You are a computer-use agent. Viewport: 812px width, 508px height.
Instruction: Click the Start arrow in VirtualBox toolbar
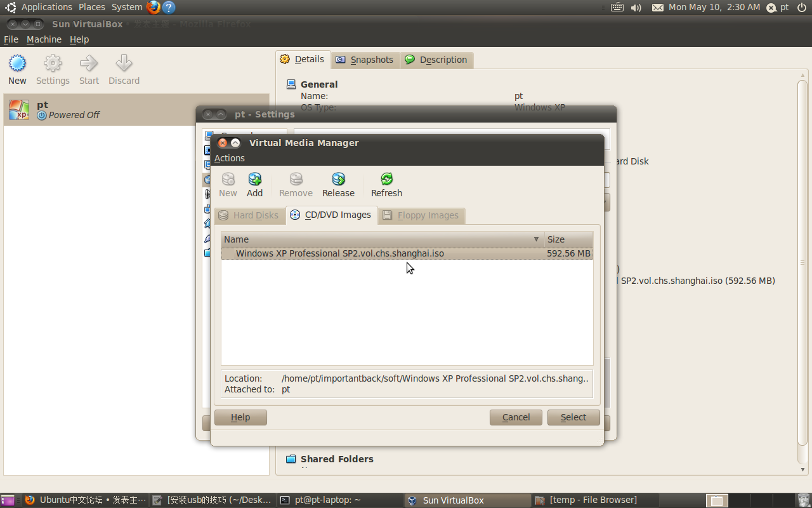89,63
